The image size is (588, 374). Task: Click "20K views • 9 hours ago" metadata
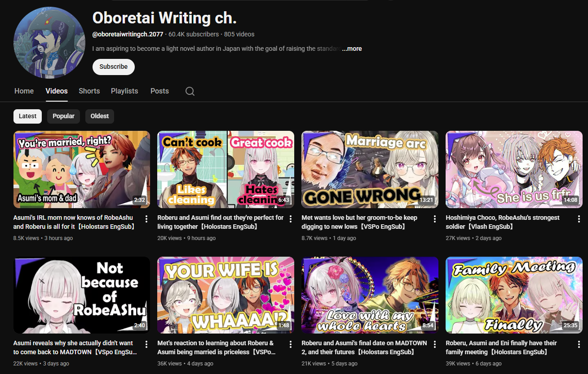186,238
